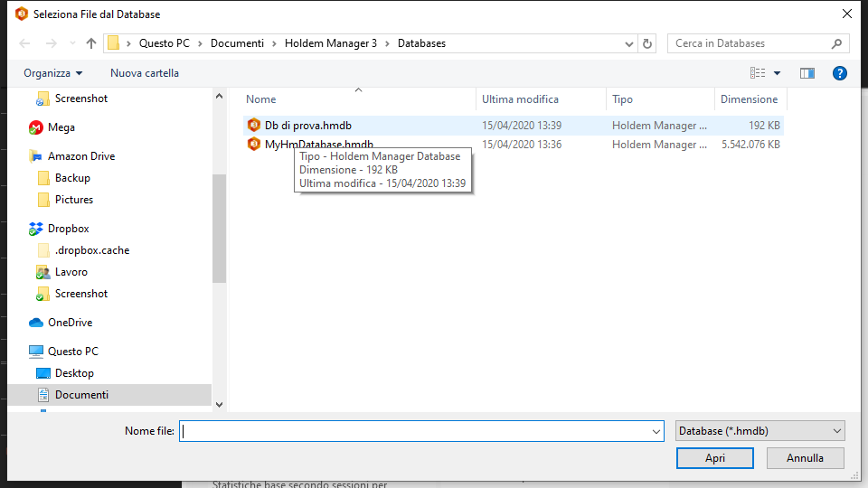
Task: Open the Screenshot folder under Dropbox
Action: (80, 293)
